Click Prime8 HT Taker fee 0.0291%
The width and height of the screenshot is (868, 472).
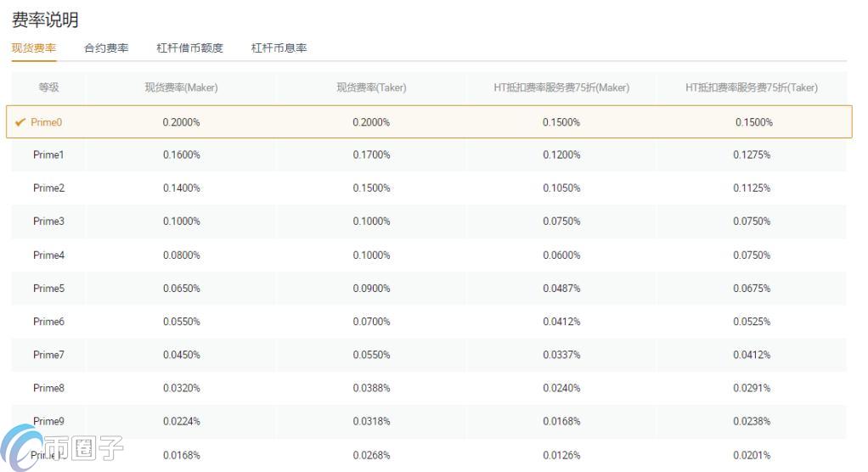coord(752,388)
